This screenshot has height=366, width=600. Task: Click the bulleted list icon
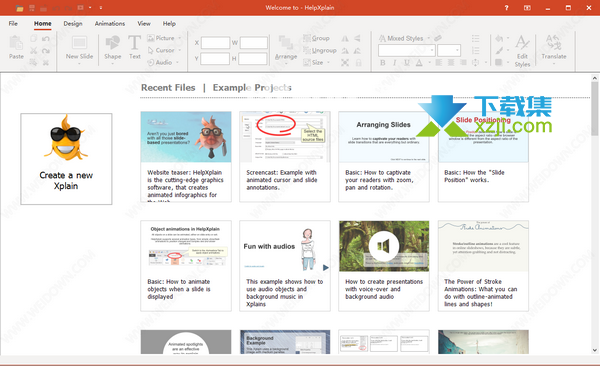pos(475,38)
